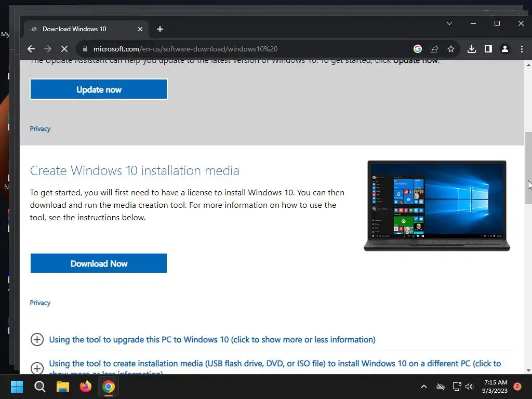
Task: Click the Windows 10 laptop image
Action: (436, 206)
